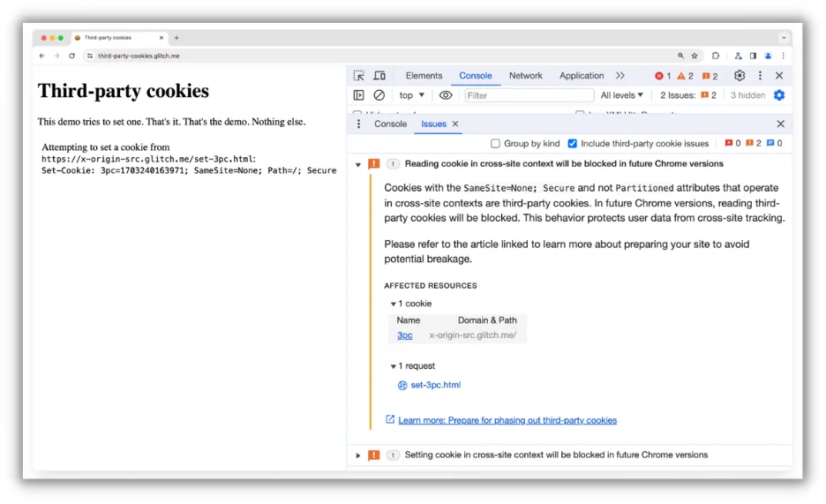Open the top JavaScript context dropdown

point(411,95)
